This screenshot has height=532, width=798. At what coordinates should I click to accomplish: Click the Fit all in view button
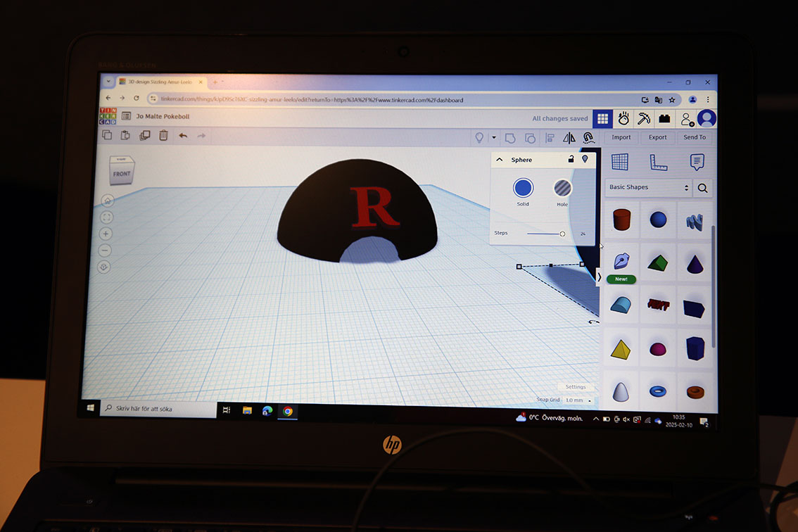[106, 217]
